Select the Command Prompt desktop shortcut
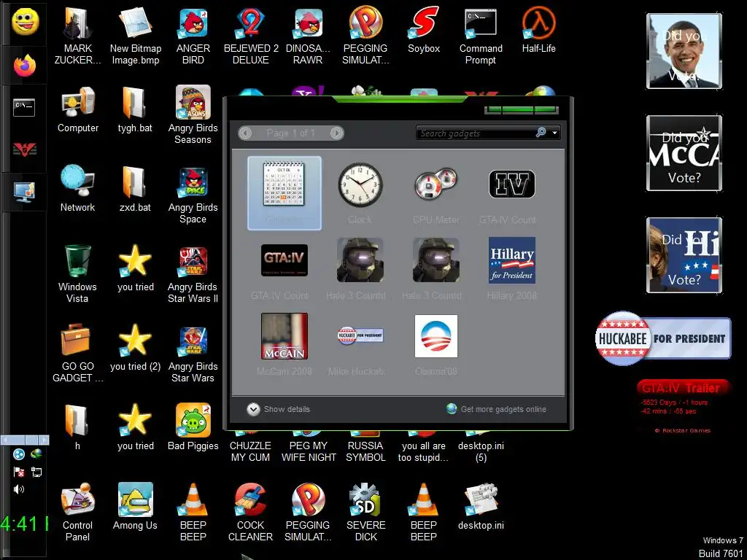The height and width of the screenshot is (560, 747). 481,36
